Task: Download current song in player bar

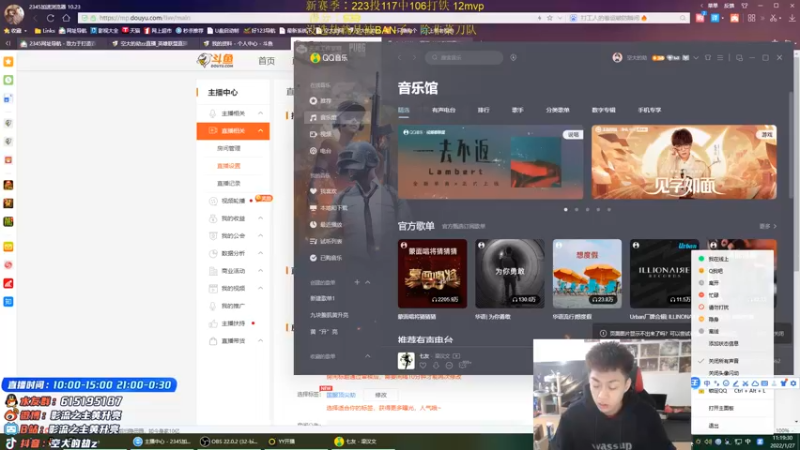Action: pyautogui.click(x=436, y=365)
